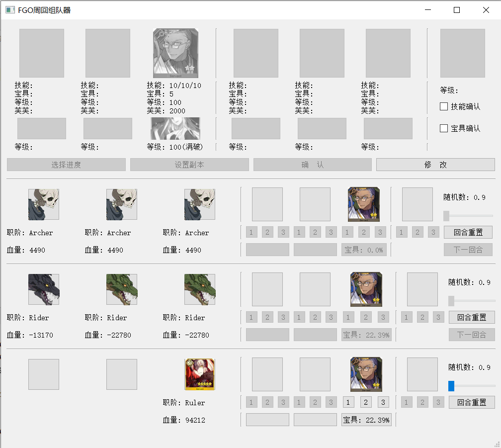
Task: Click the 宝具: 22.39% button in round three
Action: [367, 420]
